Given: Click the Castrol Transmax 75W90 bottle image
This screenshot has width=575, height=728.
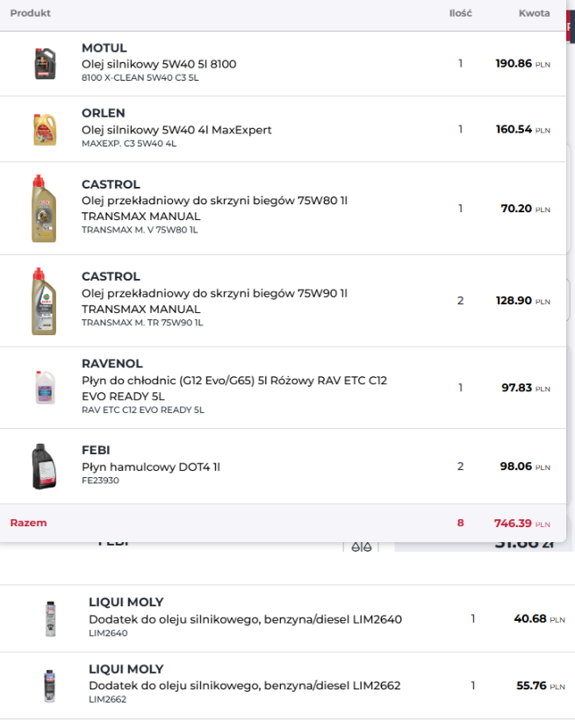Looking at the screenshot, I should point(44,301).
